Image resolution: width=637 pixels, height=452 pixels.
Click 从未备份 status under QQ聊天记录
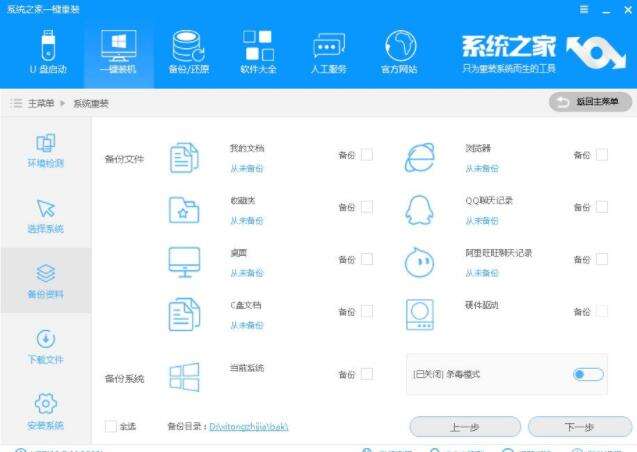click(482, 221)
